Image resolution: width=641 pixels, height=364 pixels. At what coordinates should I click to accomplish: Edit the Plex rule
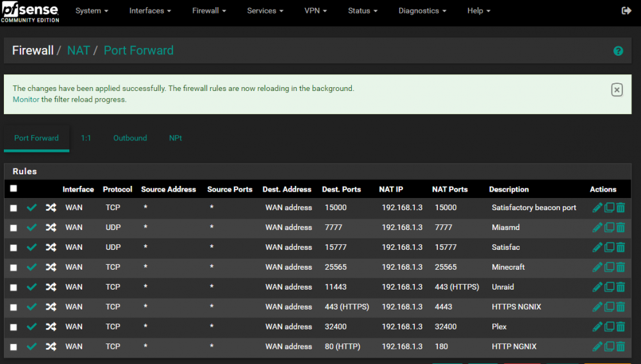[597, 327]
